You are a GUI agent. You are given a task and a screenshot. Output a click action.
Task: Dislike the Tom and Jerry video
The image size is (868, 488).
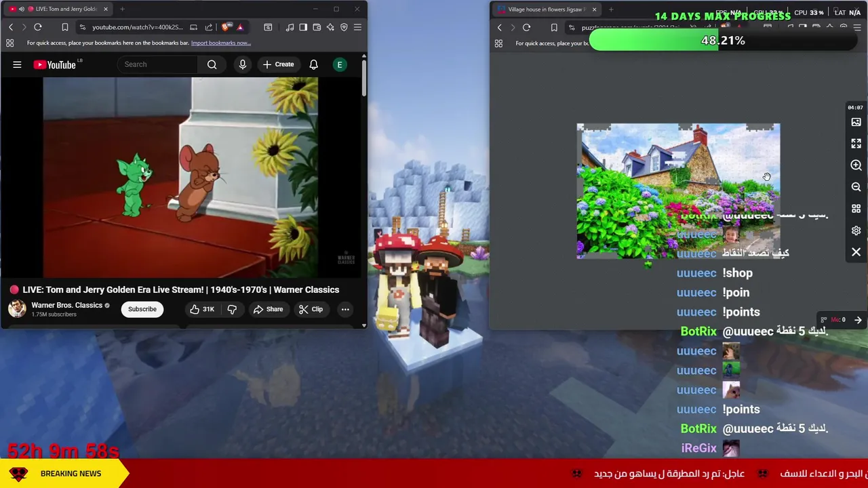pyautogui.click(x=232, y=309)
